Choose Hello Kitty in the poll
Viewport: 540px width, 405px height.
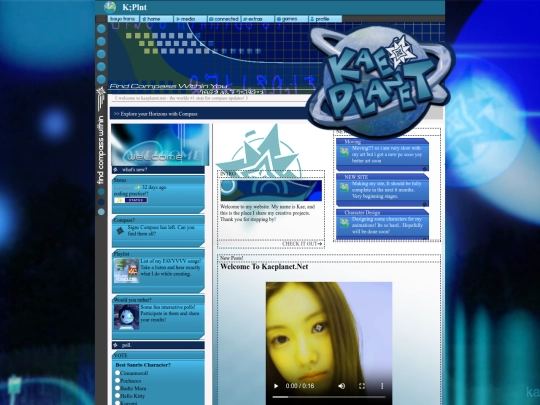pyautogui.click(x=117, y=396)
